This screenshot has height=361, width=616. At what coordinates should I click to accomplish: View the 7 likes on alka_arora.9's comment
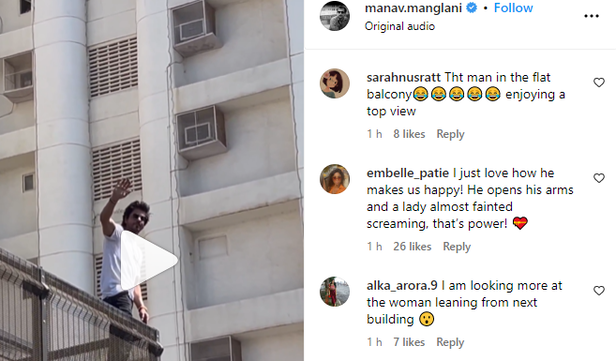click(409, 342)
